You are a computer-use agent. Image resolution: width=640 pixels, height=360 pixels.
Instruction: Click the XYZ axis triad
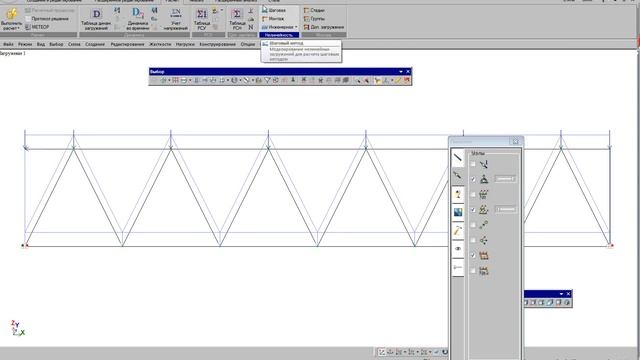[18, 328]
